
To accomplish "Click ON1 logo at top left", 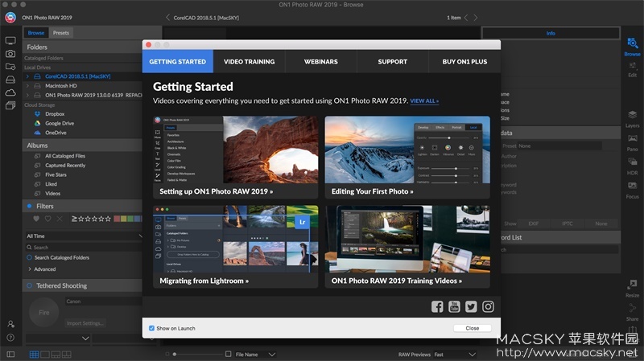I will coord(10,17).
